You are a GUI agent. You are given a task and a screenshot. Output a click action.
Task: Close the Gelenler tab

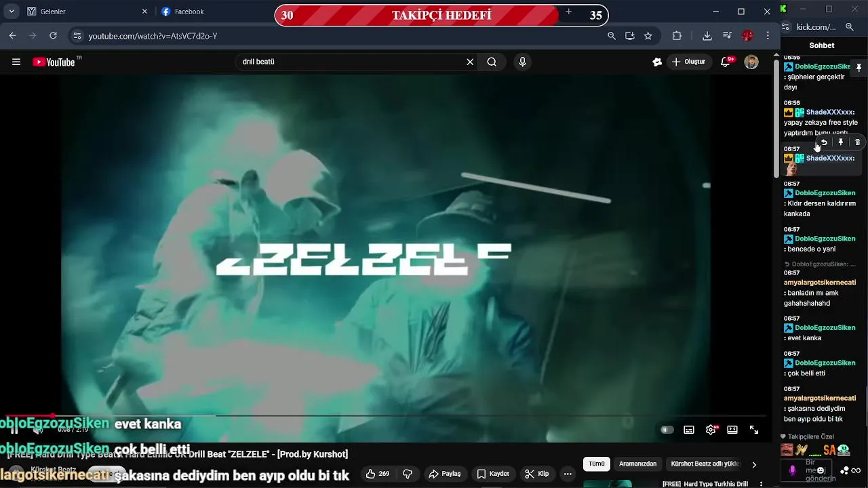(x=144, y=12)
